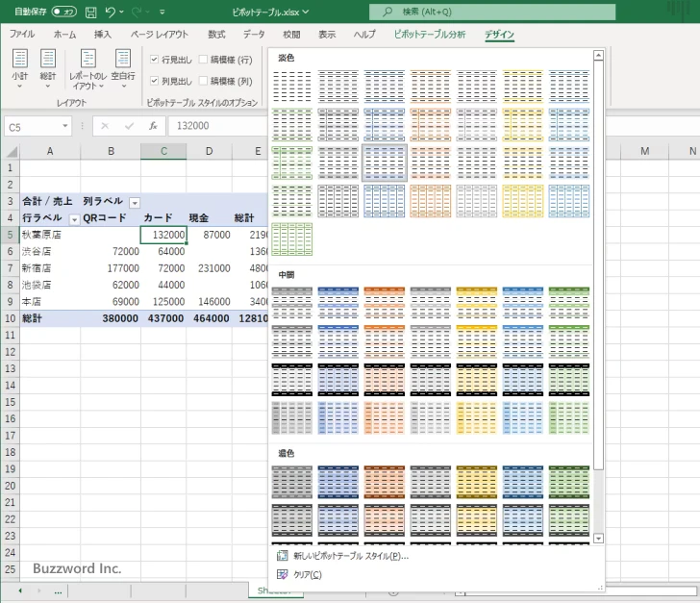Screen dimensions: 700x603
Task: Click the Clear (クリア(C)) text option
Action: (x=308, y=575)
